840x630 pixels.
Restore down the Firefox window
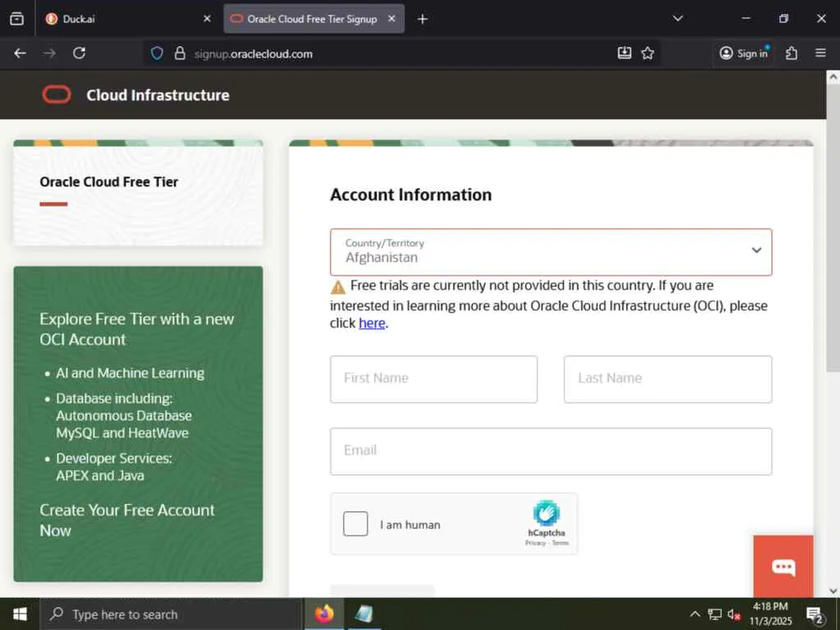[783, 19]
